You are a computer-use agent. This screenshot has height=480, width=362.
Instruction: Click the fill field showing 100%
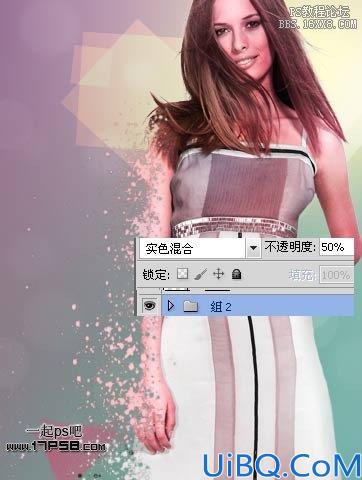(336, 275)
